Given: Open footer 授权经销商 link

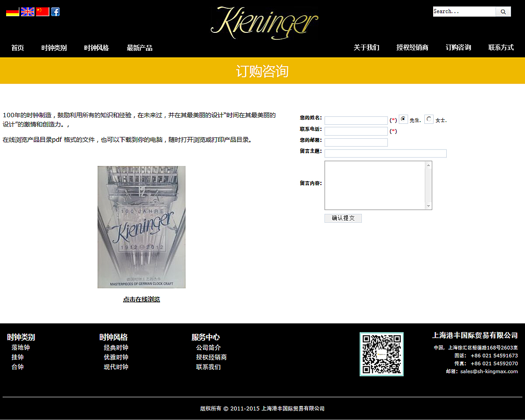Looking at the screenshot, I should 211,357.
